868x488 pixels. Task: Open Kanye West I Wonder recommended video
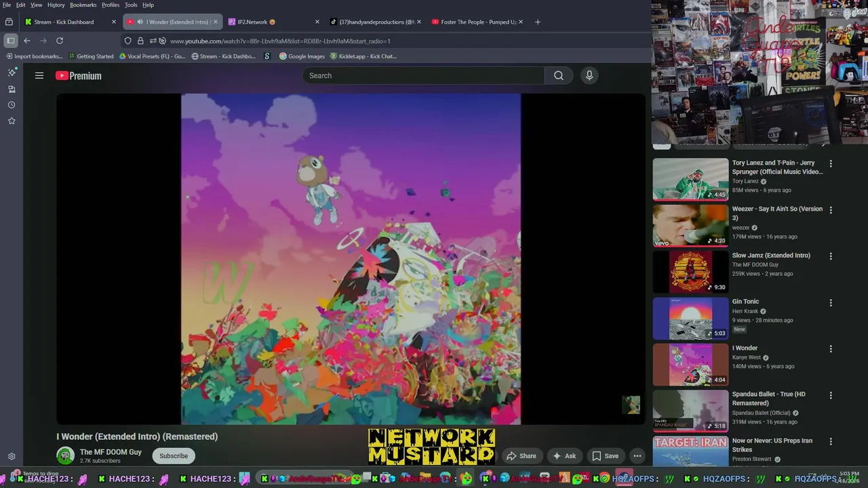[690, 364]
